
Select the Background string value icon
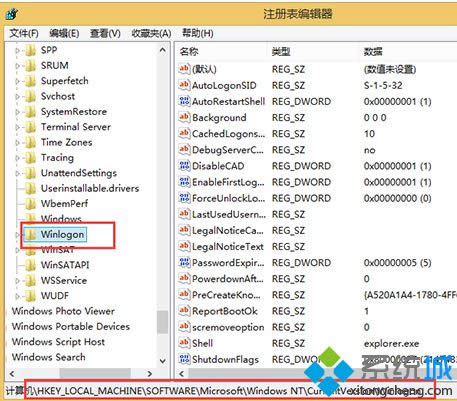click(184, 117)
